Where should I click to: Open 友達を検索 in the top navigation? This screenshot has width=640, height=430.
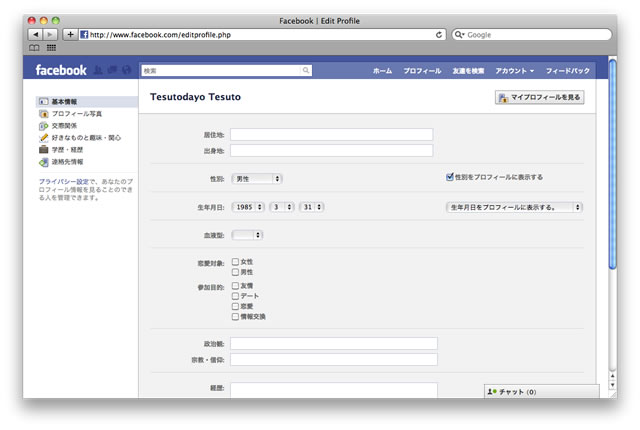[x=468, y=71]
